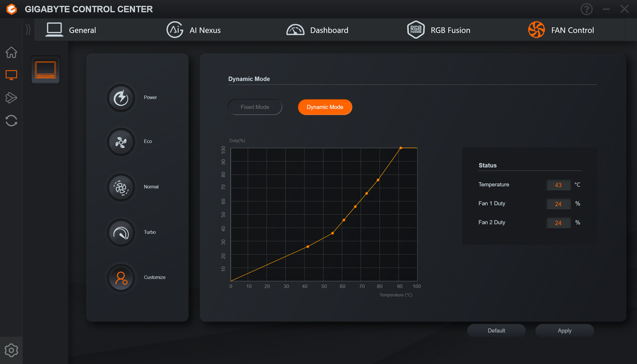Screen dimensions: 637x364
Task: Open the update sync arrows icon
Action: (12, 121)
